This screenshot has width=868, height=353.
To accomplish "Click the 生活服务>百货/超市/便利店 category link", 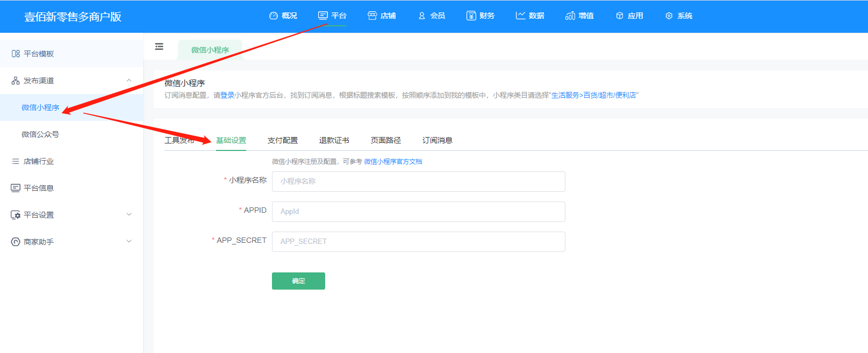I will click(x=593, y=95).
